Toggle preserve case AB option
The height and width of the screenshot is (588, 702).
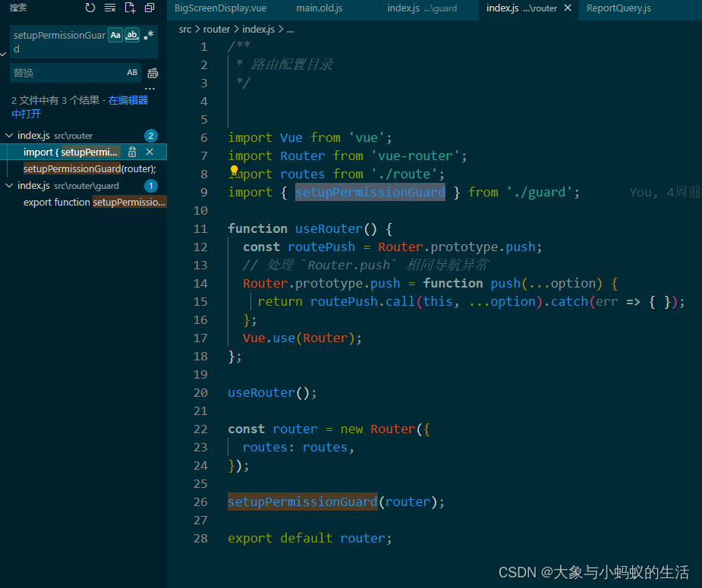click(x=132, y=73)
